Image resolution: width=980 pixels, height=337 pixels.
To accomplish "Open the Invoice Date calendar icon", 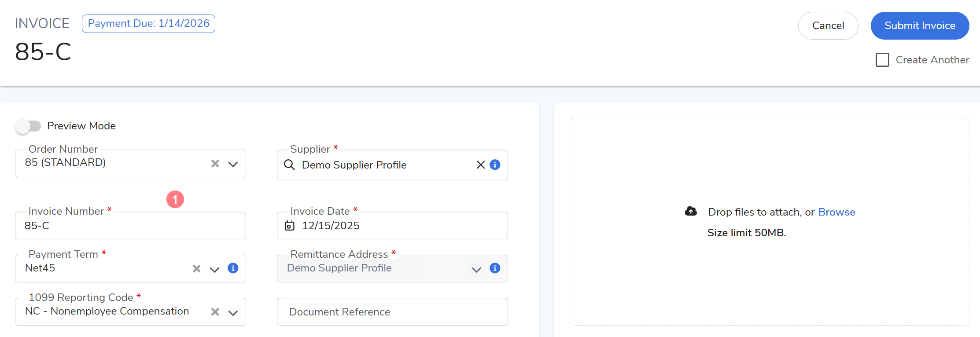I will point(289,226).
